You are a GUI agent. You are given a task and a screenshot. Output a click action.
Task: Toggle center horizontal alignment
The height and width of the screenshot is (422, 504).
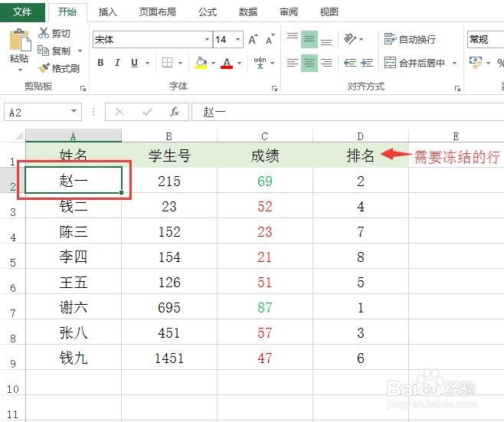click(x=309, y=63)
